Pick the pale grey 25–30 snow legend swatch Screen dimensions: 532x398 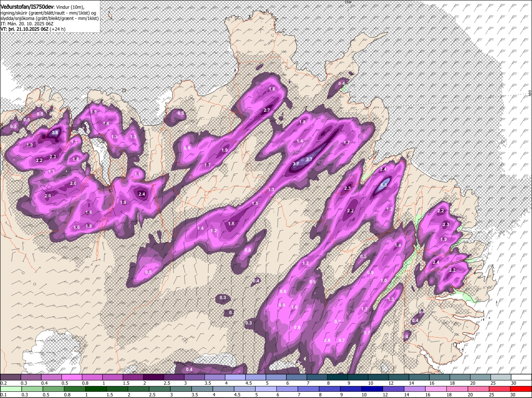501,377
